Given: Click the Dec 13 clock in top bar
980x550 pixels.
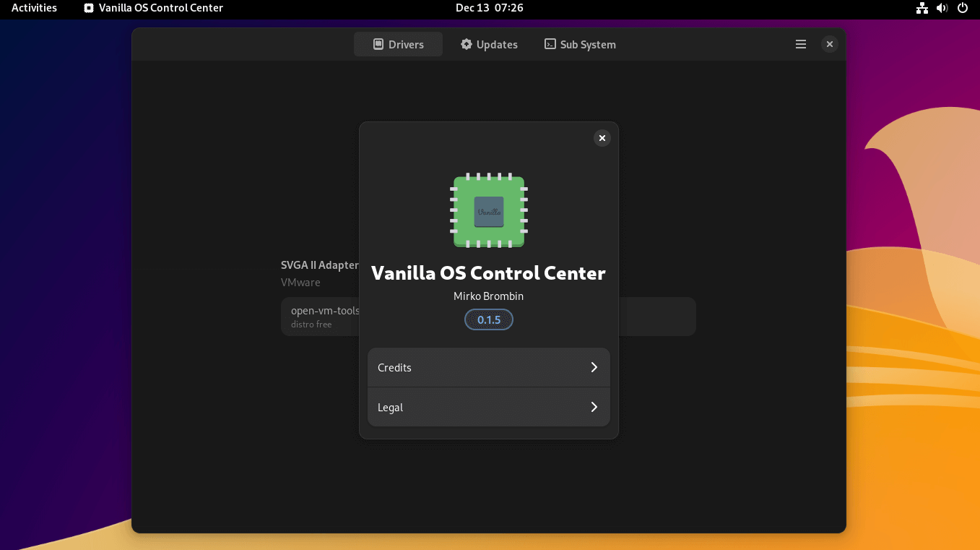Looking at the screenshot, I should tap(490, 8).
